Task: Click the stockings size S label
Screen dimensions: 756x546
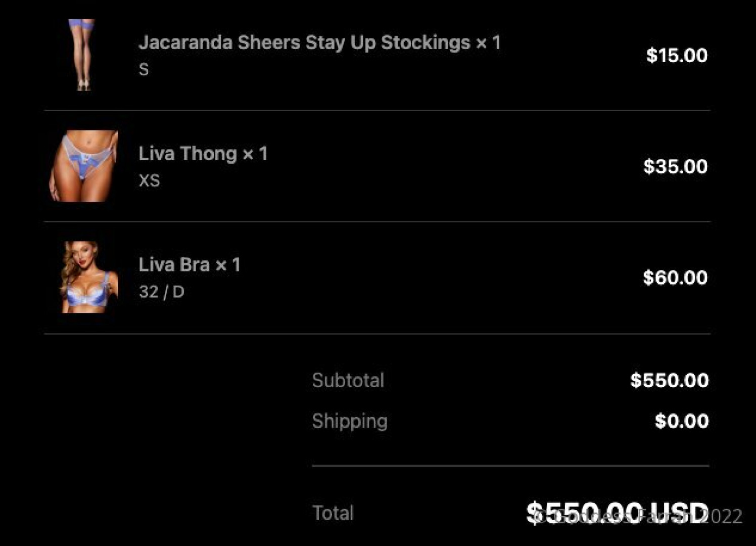Action: pos(144,70)
